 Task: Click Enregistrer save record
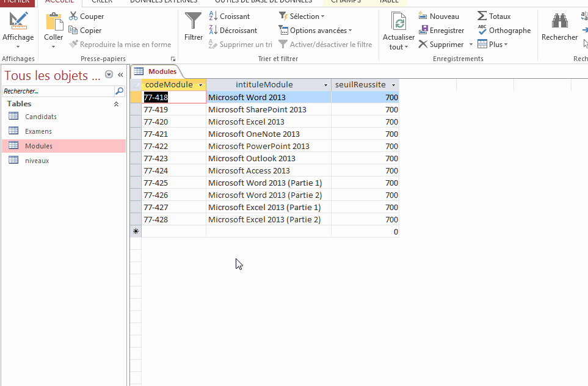pos(441,31)
